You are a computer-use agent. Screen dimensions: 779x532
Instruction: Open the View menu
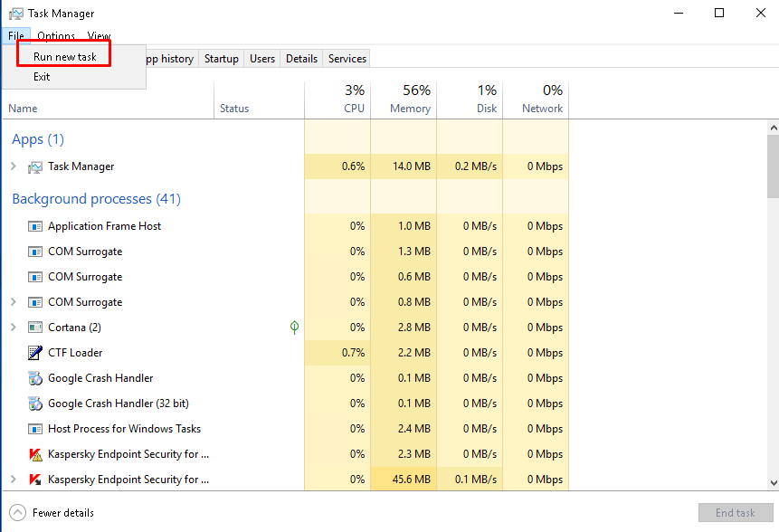tap(99, 36)
